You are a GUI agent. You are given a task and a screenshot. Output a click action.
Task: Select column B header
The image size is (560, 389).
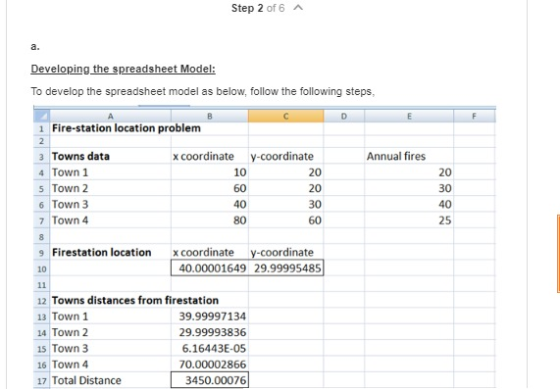(210, 116)
